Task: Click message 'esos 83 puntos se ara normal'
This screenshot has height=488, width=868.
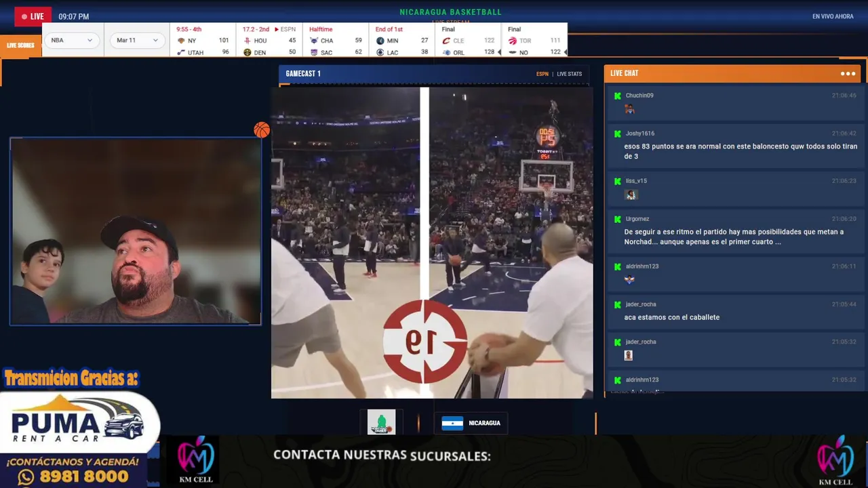Action: [741, 151]
